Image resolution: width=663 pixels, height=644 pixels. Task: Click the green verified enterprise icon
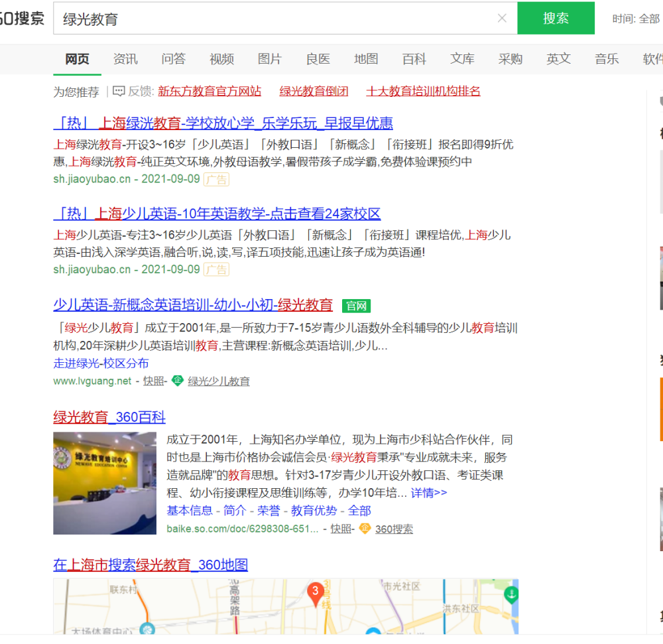pos(177,381)
